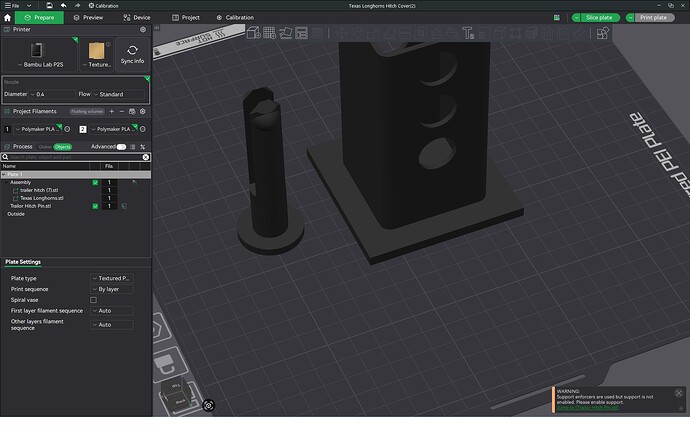This screenshot has height=444, width=690.
Task: Click the Auto orient toolbar icon
Action: pyautogui.click(x=286, y=33)
